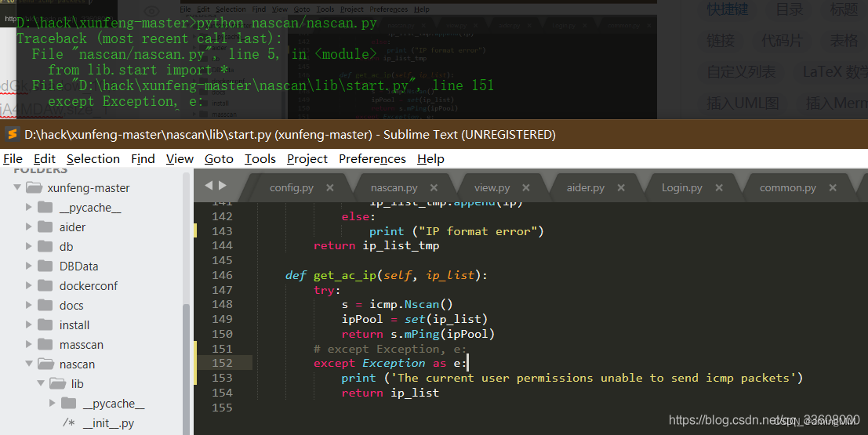This screenshot has height=435, width=868.
Task: Collapse the xunfeng-master root folder
Action: [x=17, y=187]
